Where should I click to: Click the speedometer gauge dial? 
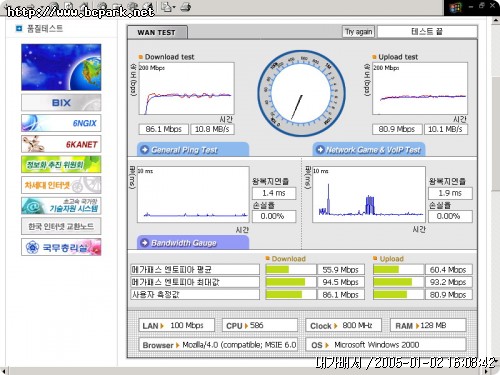point(301,93)
